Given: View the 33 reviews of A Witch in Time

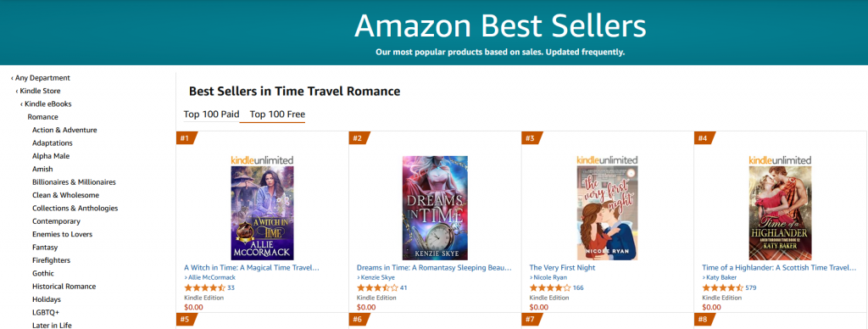Looking at the screenshot, I should (231, 288).
